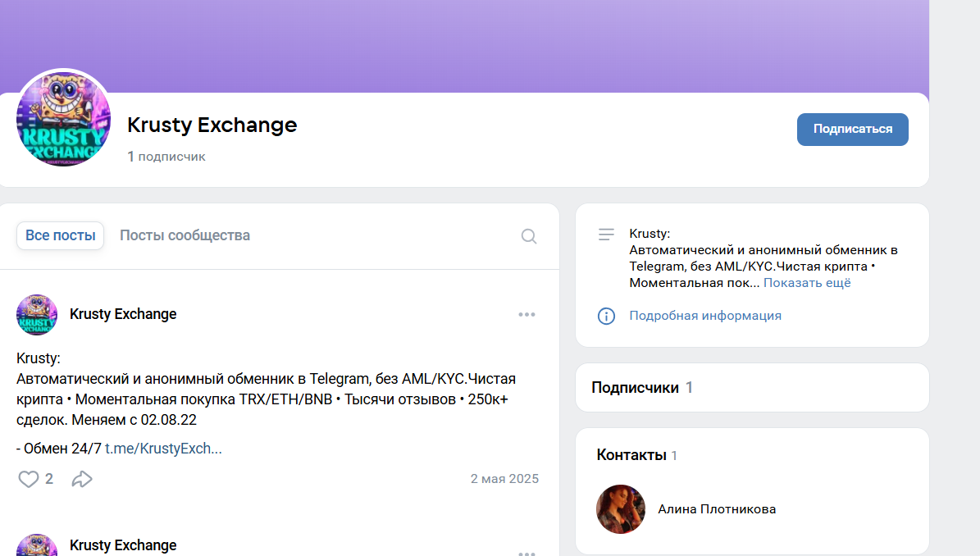
Task: Like the first Krusty Exchange post
Action: 29,479
